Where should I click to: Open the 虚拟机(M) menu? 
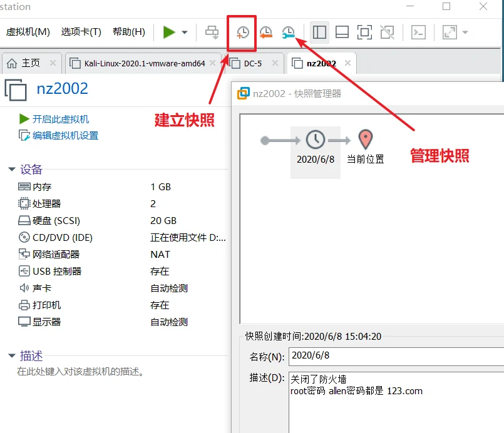tap(28, 32)
